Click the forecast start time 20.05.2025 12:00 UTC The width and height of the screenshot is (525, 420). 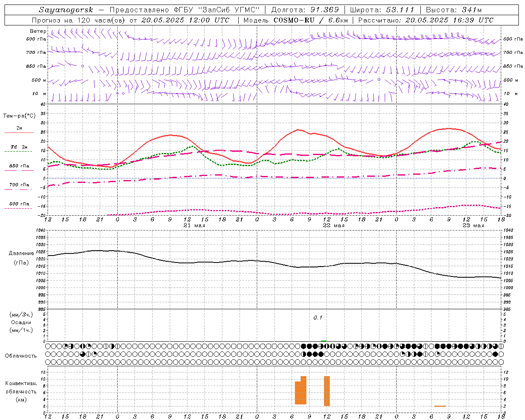click(x=185, y=20)
